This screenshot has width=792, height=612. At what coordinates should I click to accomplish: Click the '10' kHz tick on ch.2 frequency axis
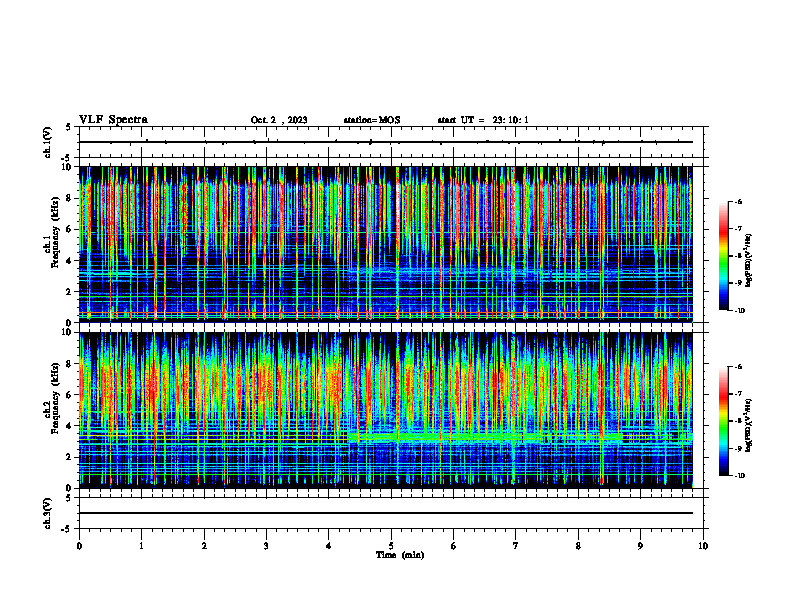pyautogui.click(x=67, y=332)
